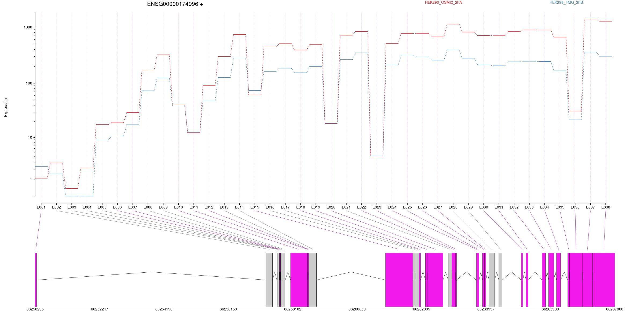Click the E010 exon label

178,207
